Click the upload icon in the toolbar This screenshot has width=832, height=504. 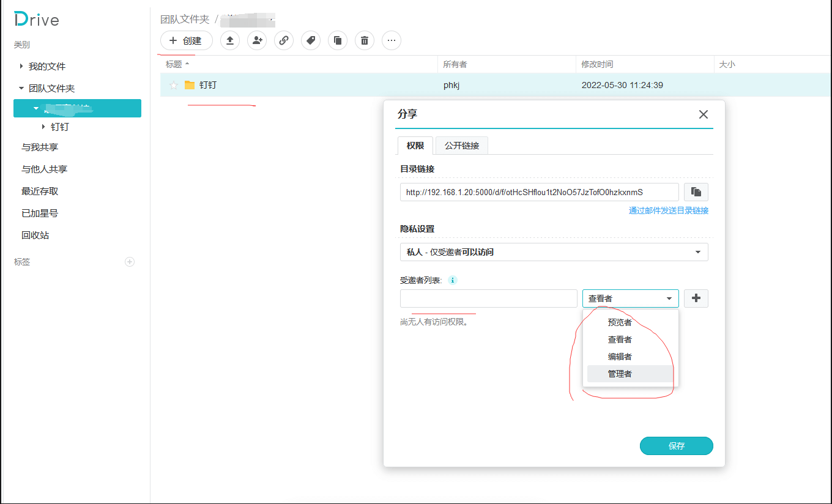230,41
